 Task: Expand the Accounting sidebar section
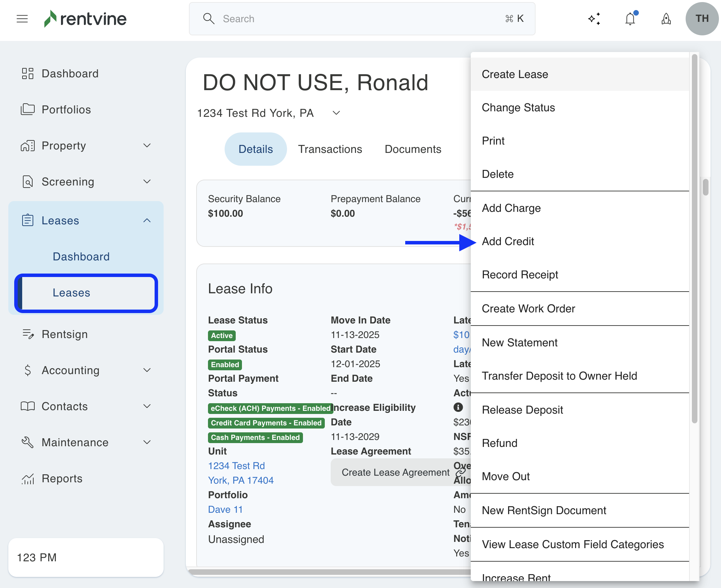[x=147, y=370]
